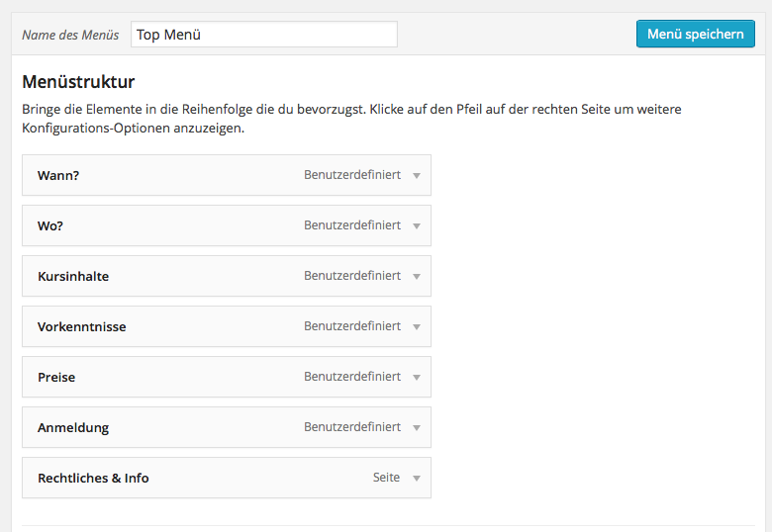Expand the Anmeldung menu item arrow
The image size is (772, 532).
[417, 427]
